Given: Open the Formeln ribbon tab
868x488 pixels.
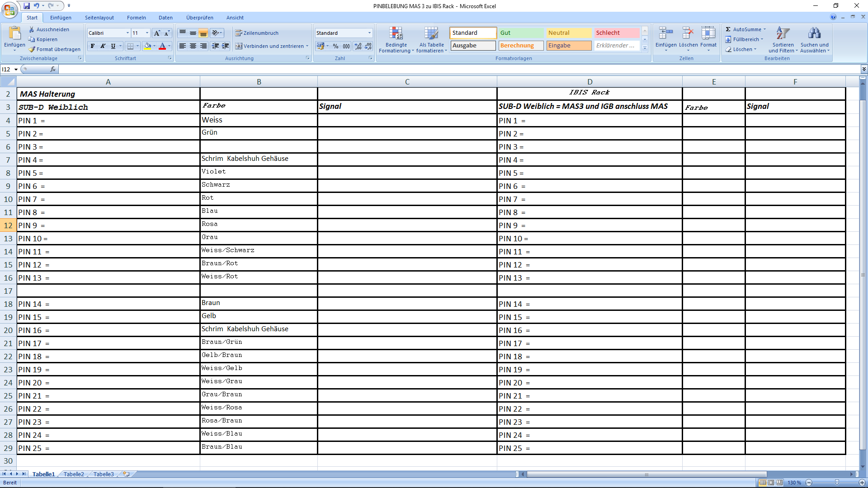Looking at the screenshot, I should tap(136, 18).
